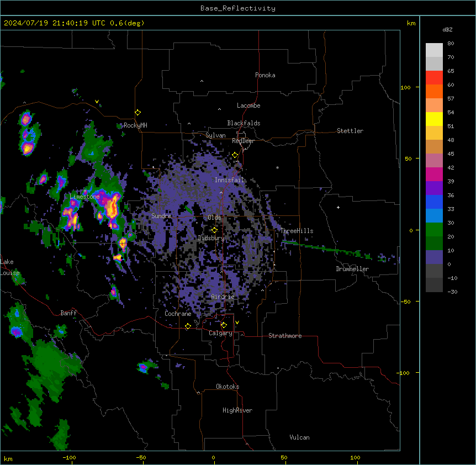The width and height of the screenshot is (476, 465).
Task: Click yellow diamond marker south of RedDeer
Action: coord(235,155)
